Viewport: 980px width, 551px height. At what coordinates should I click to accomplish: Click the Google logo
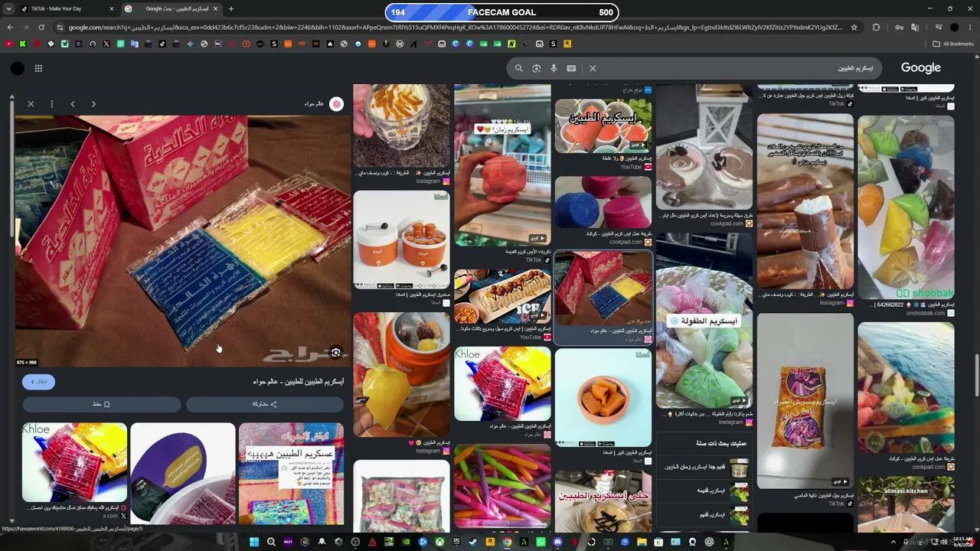click(x=921, y=68)
